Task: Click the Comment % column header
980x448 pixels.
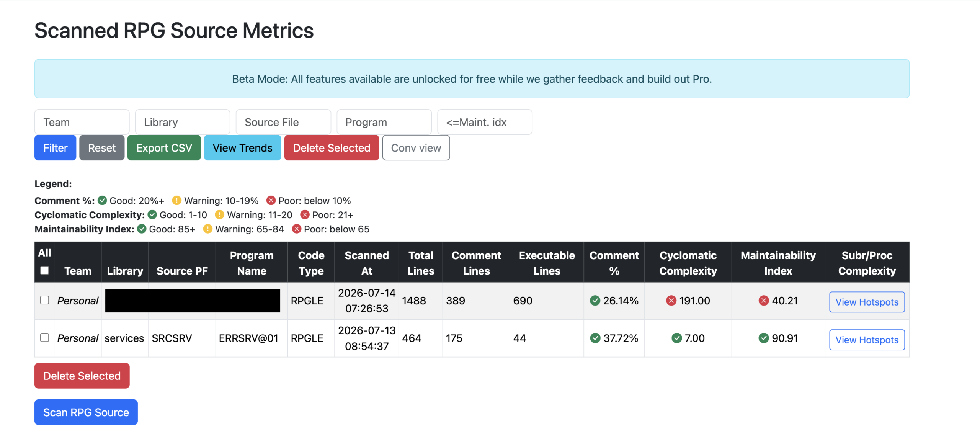Action: coord(614,263)
